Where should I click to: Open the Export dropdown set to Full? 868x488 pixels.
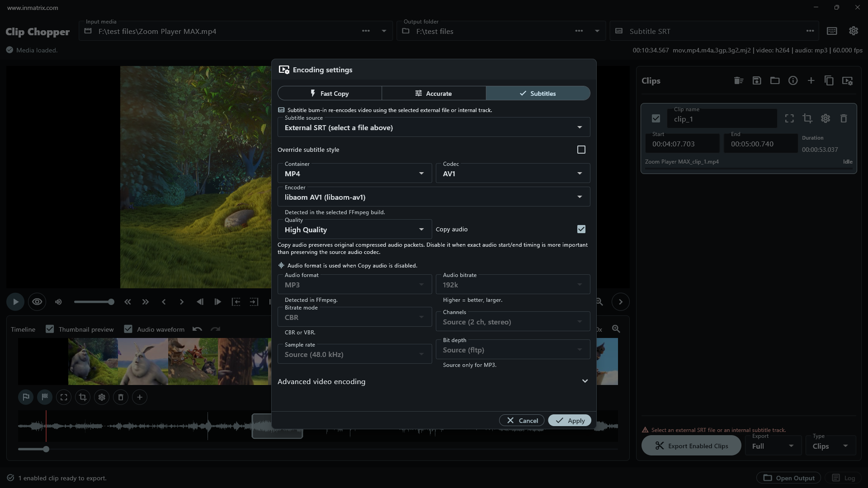tap(773, 446)
